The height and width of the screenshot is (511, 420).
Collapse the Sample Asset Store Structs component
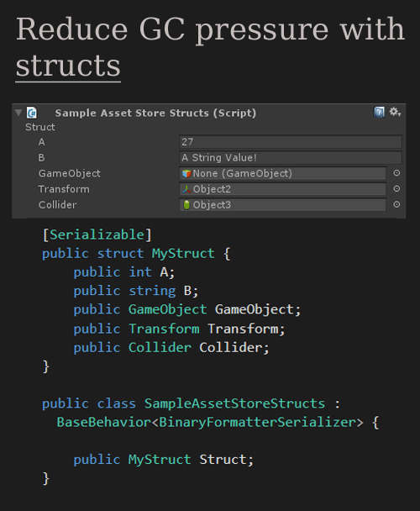click(18, 113)
